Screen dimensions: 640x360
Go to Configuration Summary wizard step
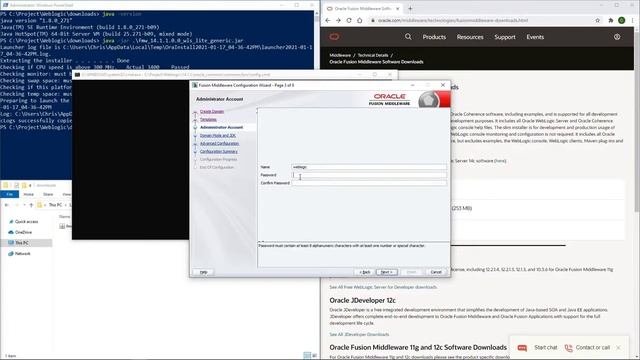tap(219, 151)
